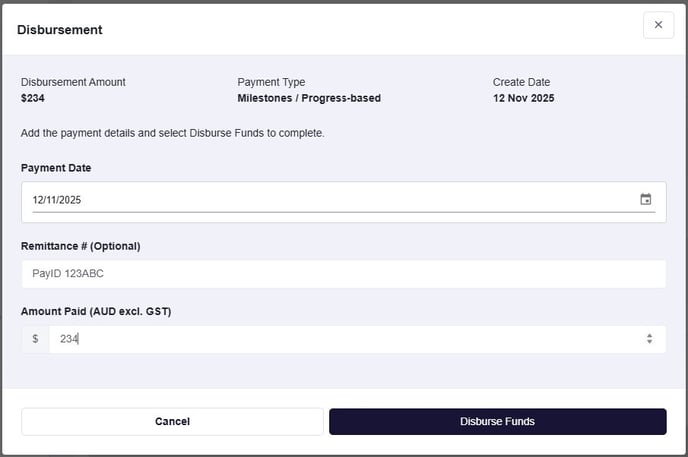The image size is (688, 457).
Task: Close the Disbursement dialog with X
Action: pyautogui.click(x=658, y=25)
